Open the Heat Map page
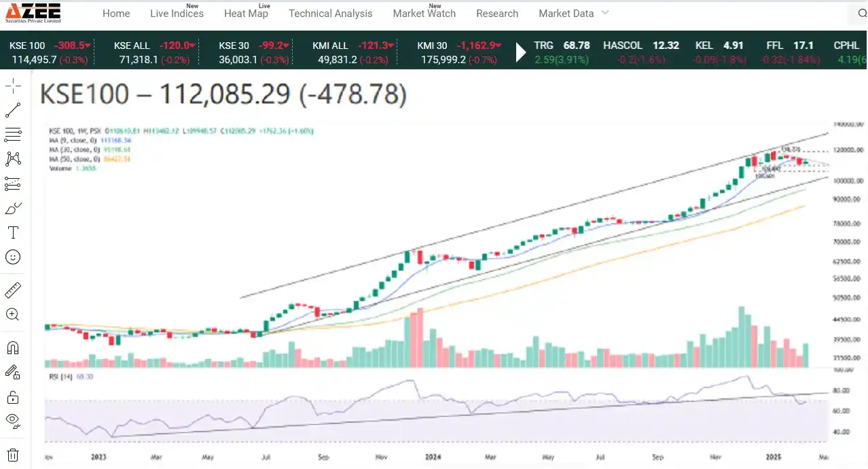This screenshot has height=469, width=868. pyautogui.click(x=246, y=14)
